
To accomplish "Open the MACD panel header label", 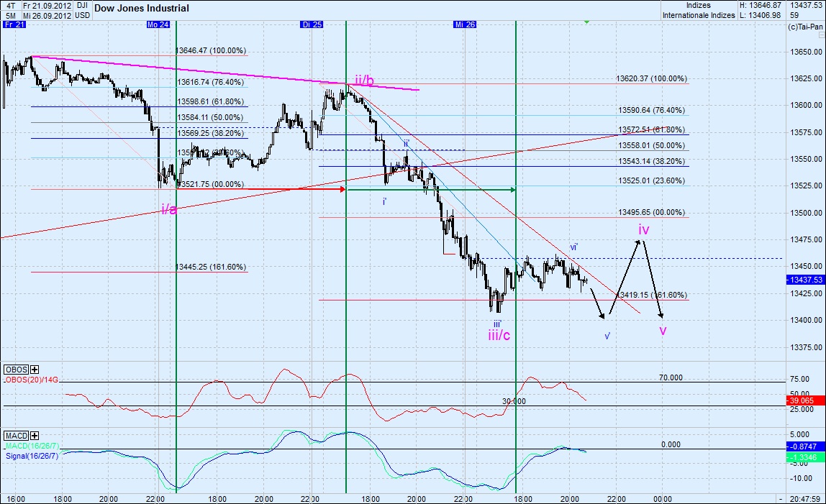I will pos(14,436).
